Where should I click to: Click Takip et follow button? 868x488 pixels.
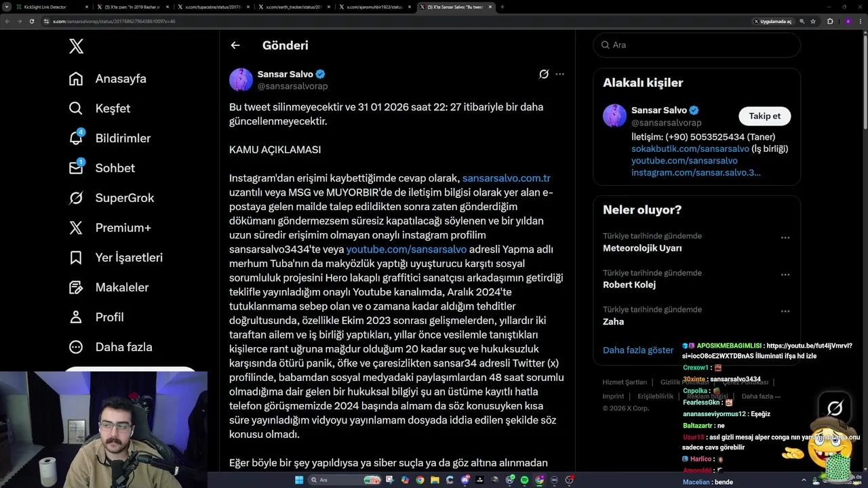click(x=764, y=116)
